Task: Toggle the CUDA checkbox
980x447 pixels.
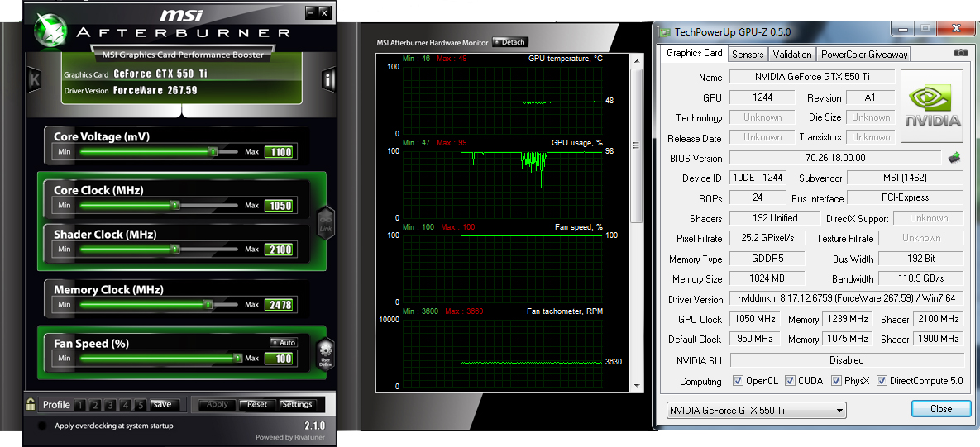Action: click(790, 380)
